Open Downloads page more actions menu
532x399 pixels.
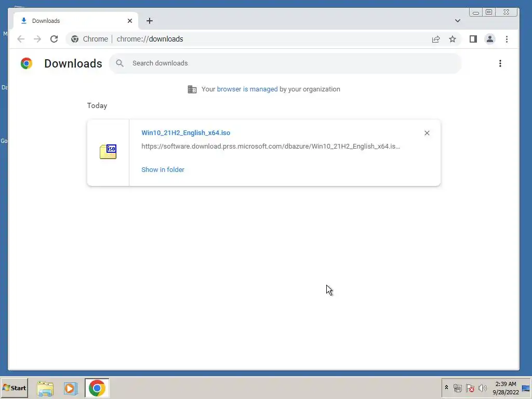[x=500, y=63]
